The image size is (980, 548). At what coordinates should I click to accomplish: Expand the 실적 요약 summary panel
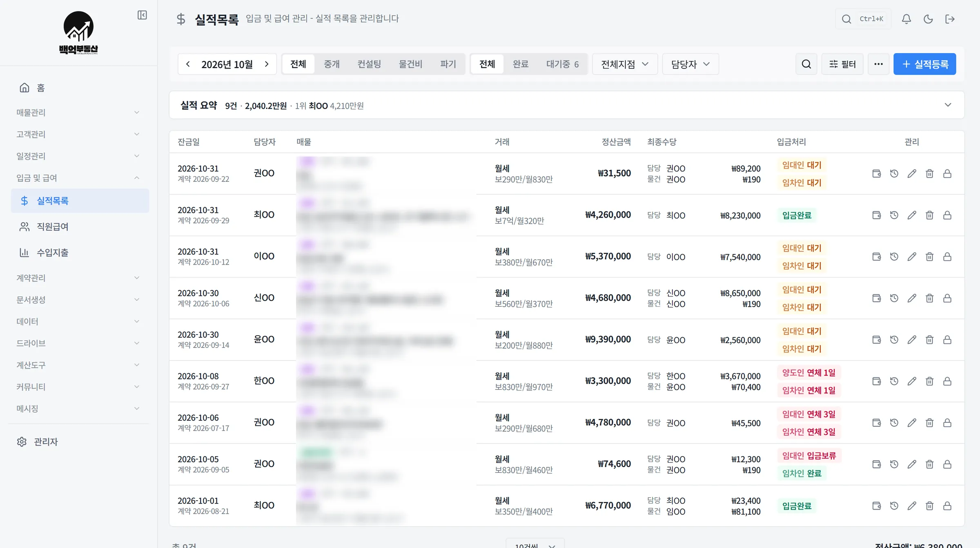948,105
